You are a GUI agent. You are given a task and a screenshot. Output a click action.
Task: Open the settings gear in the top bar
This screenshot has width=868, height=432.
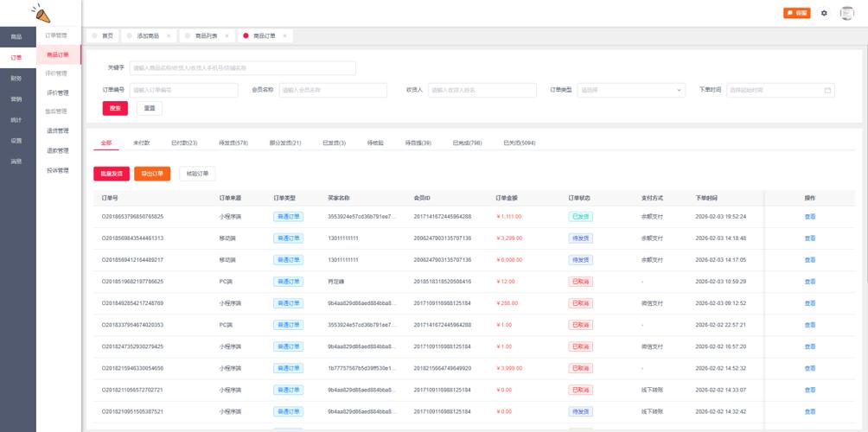[824, 13]
